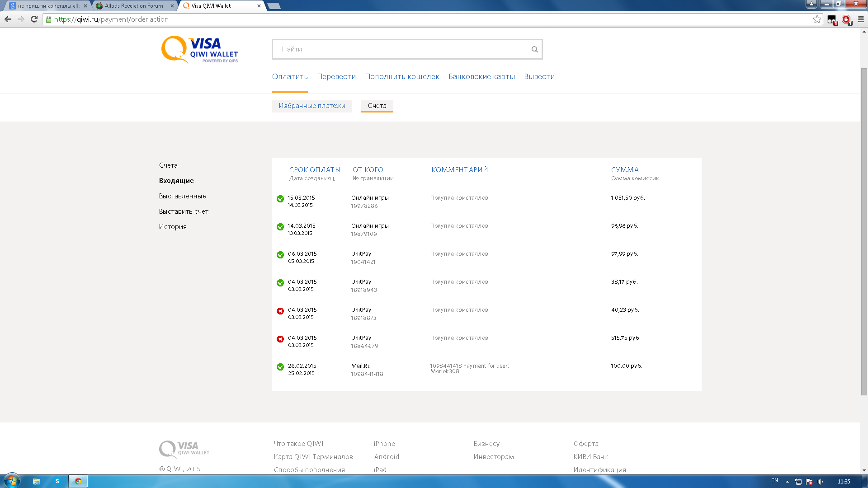Viewport: 868px width, 488px height.
Task: Click the green status icon for Mail.Ru payment
Action: (x=280, y=367)
